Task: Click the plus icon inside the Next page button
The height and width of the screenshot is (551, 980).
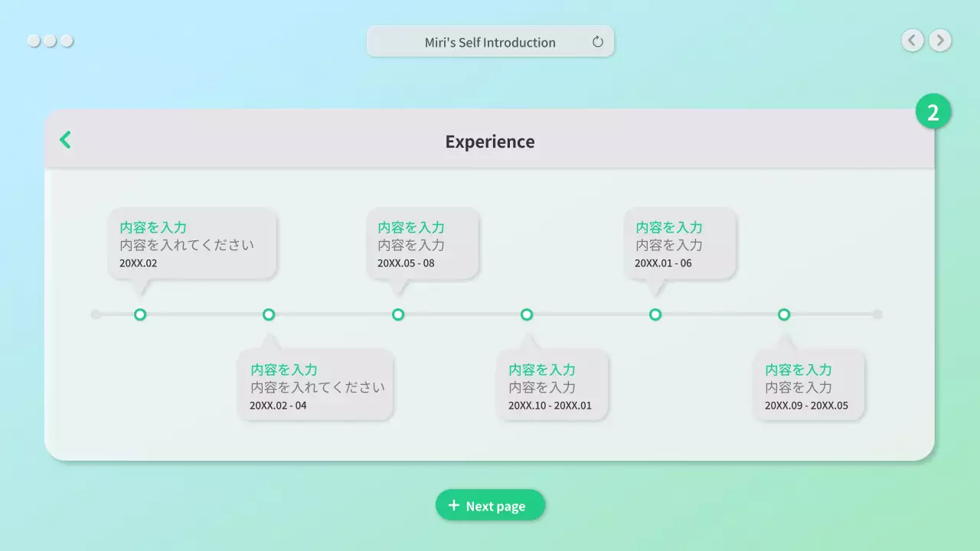Action: coord(453,505)
